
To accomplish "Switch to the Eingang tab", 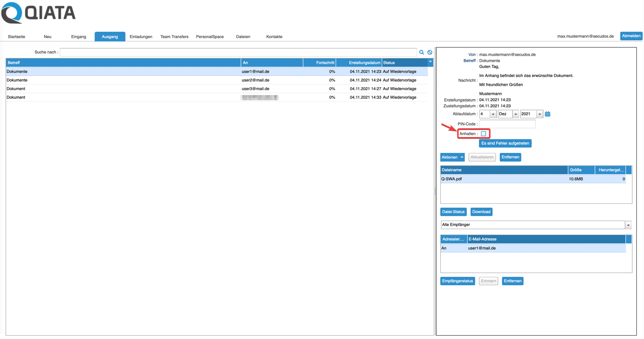I will coord(78,37).
